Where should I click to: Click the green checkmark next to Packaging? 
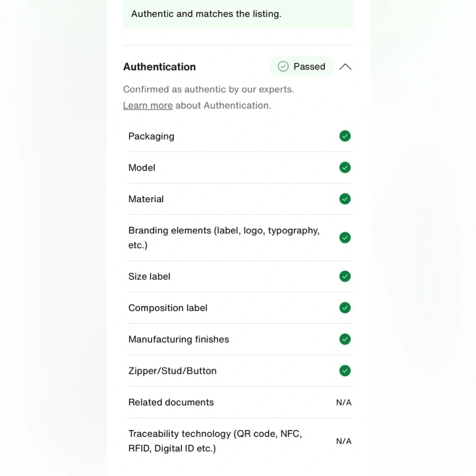345,136
